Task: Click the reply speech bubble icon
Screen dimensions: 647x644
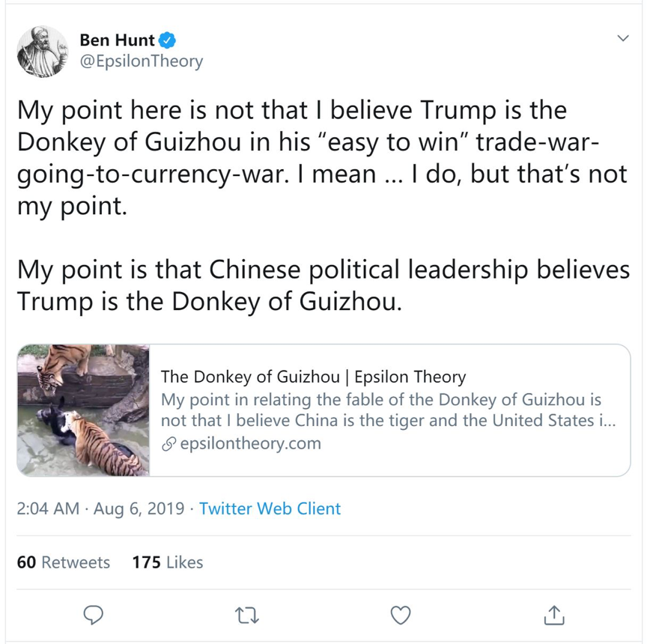Action: tap(93, 615)
